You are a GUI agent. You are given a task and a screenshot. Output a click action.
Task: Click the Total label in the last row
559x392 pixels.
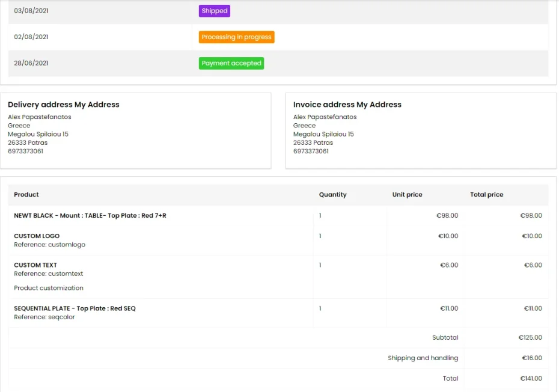(450, 378)
